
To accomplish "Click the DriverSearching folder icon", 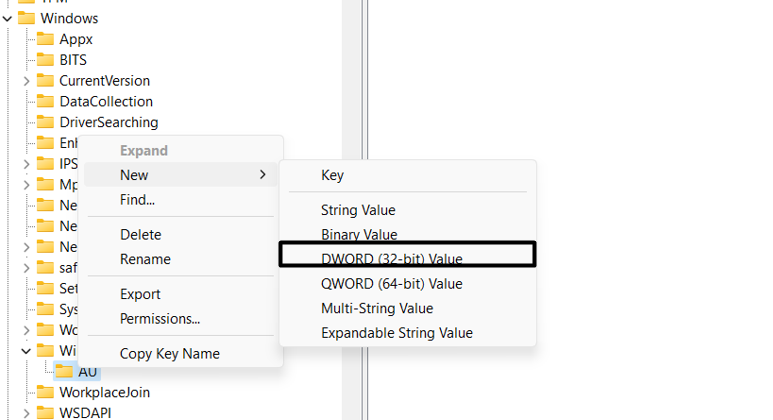I will 44,122.
